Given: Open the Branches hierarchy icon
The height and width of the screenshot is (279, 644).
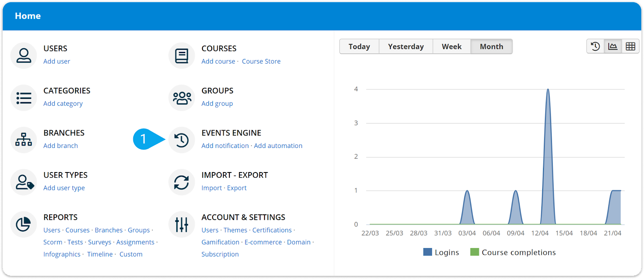Looking at the screenshot, I should [24, 140].
